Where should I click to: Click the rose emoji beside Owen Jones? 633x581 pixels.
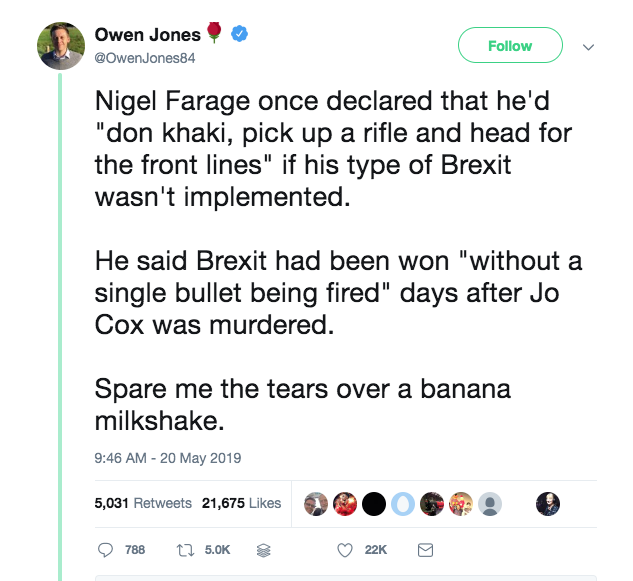pos(215,34)
